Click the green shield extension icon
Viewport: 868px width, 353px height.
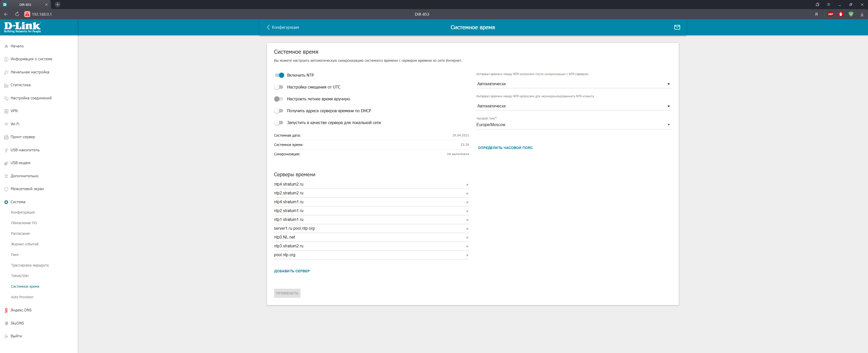point(851,14)
